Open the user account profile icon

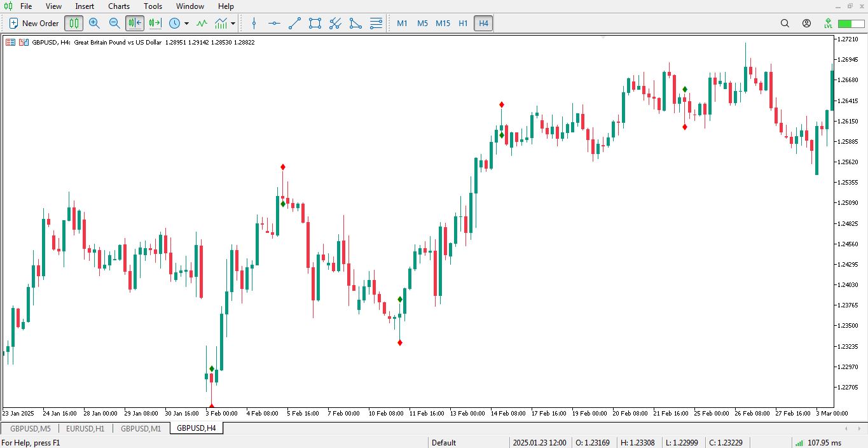[806, 24]
